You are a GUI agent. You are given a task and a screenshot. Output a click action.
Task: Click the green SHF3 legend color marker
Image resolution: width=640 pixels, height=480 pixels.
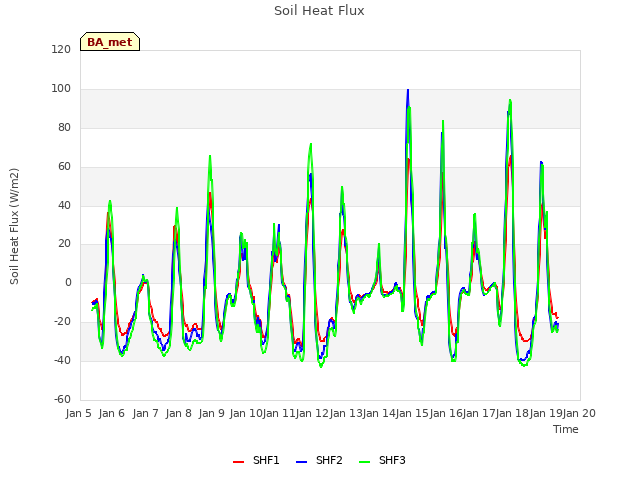[364, 462]
